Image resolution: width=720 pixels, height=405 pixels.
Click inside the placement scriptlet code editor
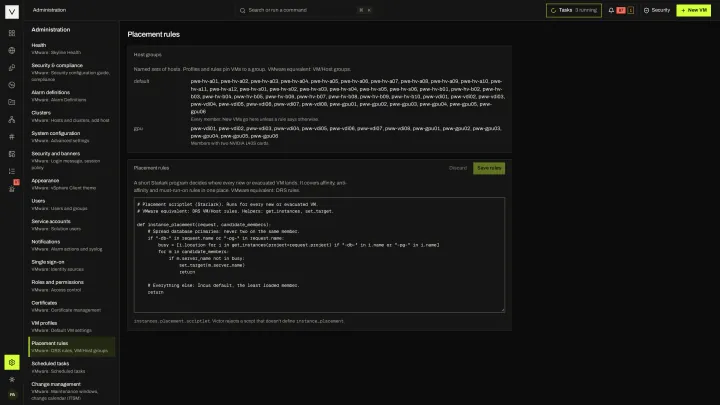click(319, 255)
